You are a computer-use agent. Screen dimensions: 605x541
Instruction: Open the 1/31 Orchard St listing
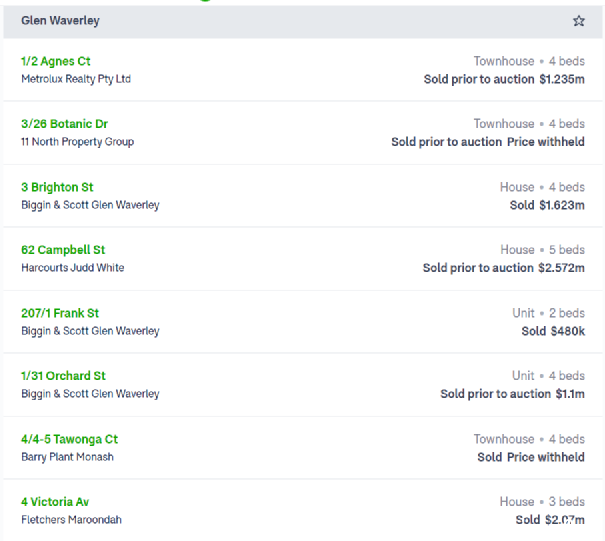[x=63, y=376]
